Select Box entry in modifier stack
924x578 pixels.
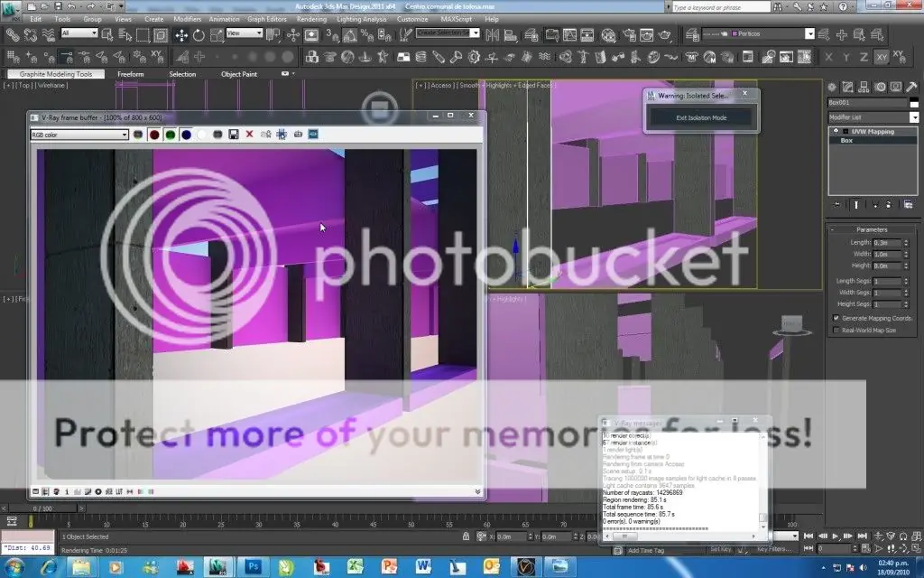click(846, 140)
